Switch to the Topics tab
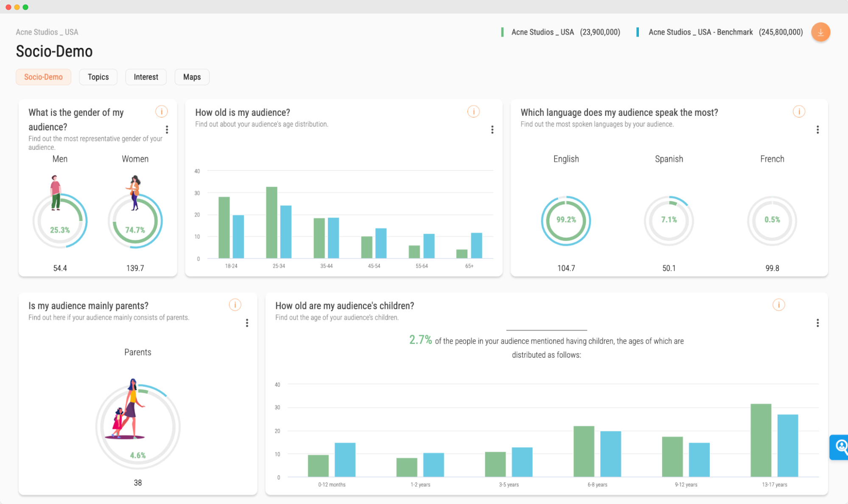This screenshot has height=504, width=848. [98, 77]
